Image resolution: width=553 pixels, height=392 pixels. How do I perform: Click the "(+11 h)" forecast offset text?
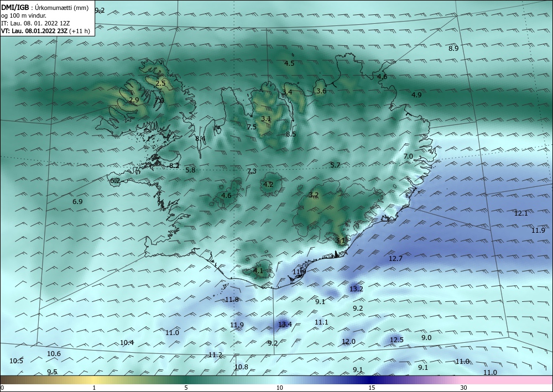pos(80,31)
